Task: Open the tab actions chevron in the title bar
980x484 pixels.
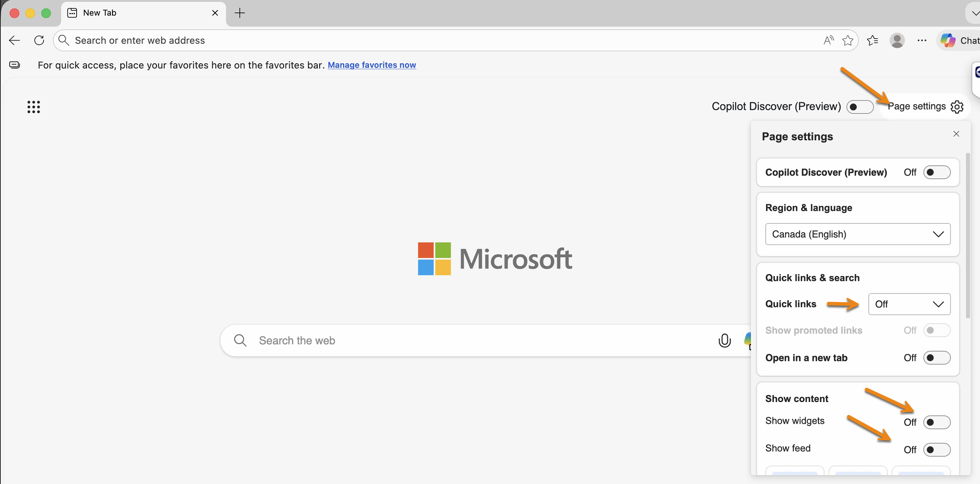Action: tap(975, 13)
